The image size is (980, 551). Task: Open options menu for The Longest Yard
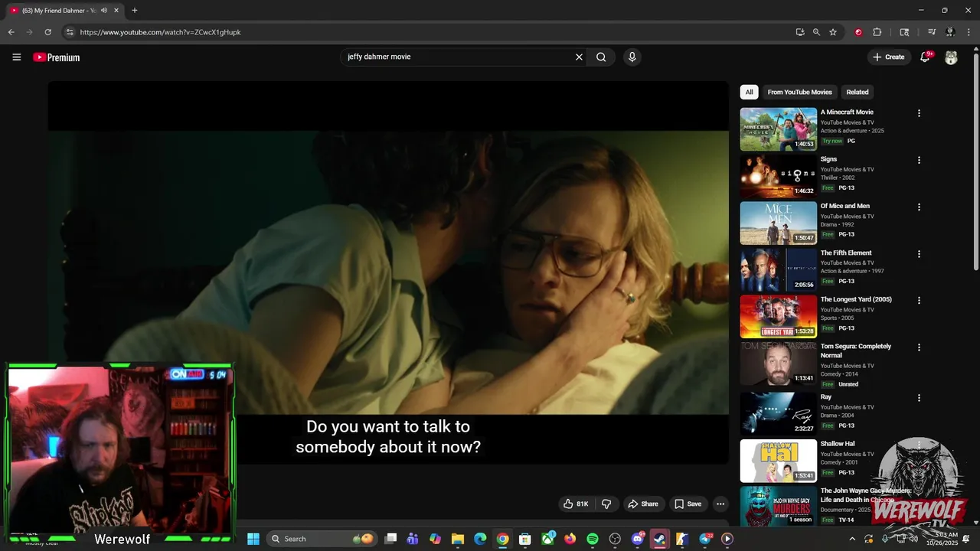(x=919, y=301)
